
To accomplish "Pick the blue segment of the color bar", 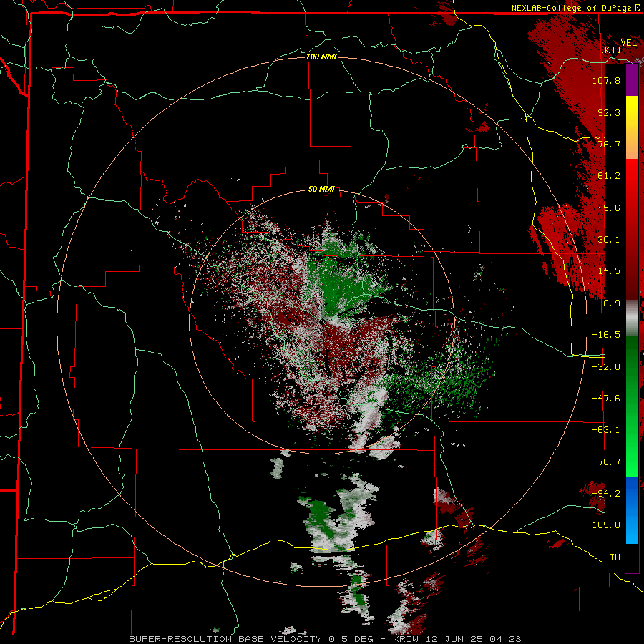I will click(632, 510).
